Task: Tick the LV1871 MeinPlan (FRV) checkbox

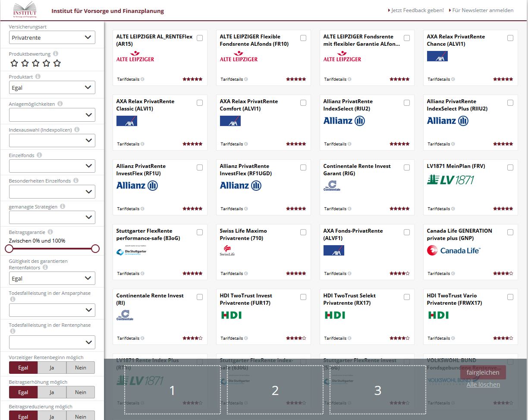Action: pos(510,167)
